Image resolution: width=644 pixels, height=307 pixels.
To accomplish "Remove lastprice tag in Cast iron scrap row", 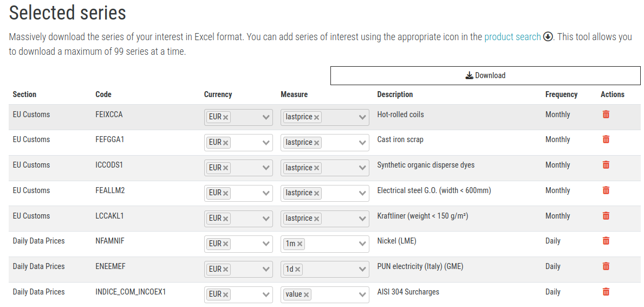I will [316, 143].
